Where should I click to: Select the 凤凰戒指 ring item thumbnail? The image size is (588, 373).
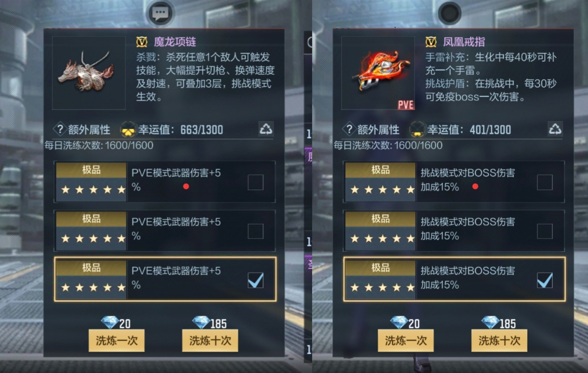tap(378, 73)
